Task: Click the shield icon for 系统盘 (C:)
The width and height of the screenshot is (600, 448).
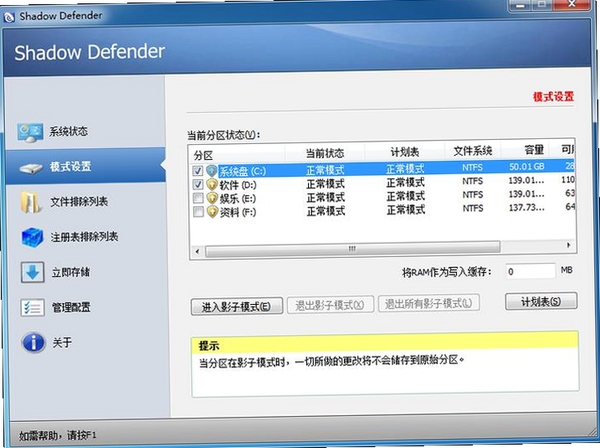Action: [212, 171]
